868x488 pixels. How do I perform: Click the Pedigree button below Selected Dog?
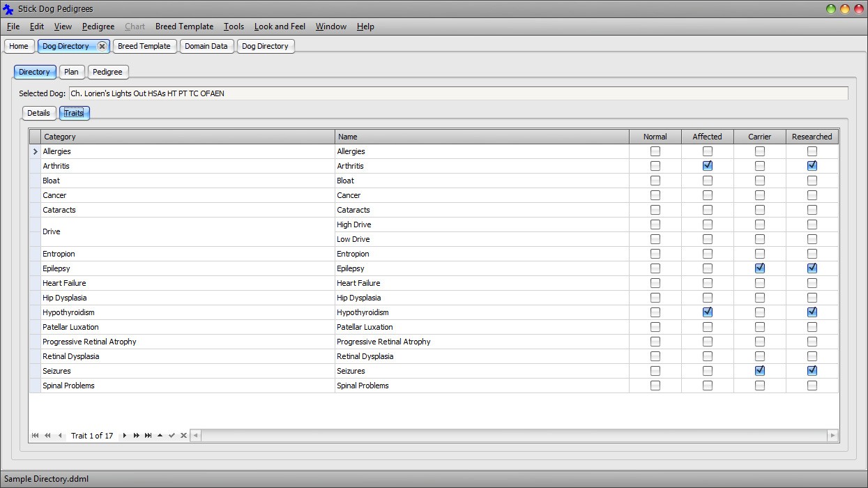(x=107, y=71)
